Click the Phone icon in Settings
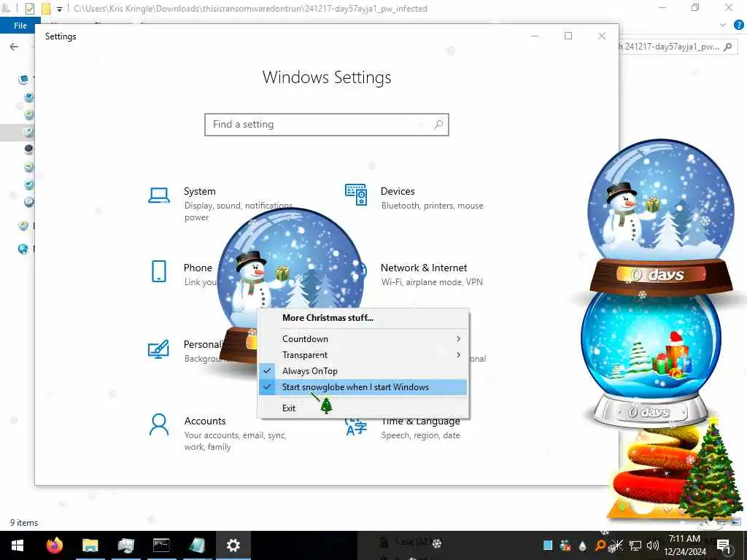 (x=158, y=271)
